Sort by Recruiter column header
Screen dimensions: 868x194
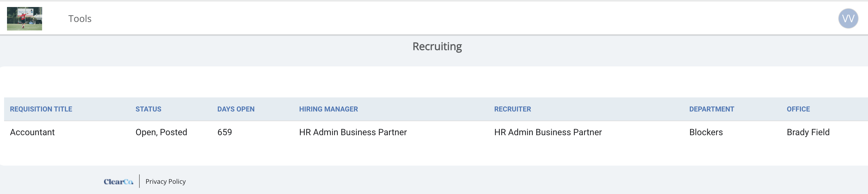click(513, 109)
